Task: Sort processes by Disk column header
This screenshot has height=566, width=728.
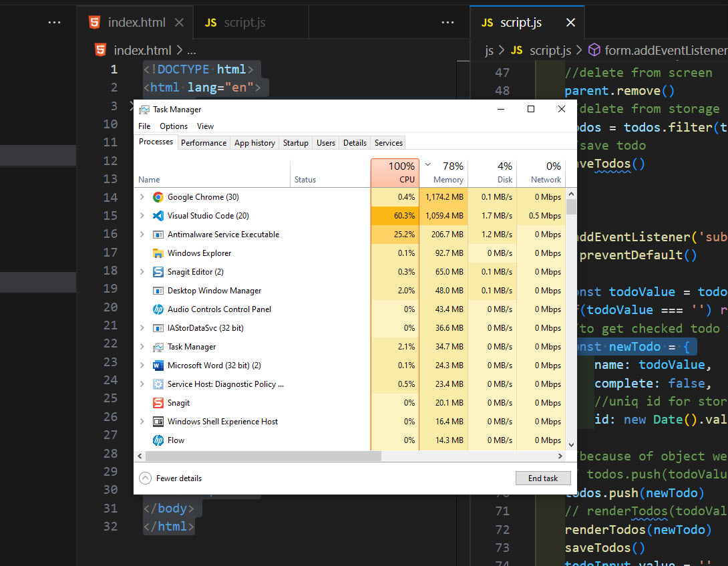Action: 493,173
